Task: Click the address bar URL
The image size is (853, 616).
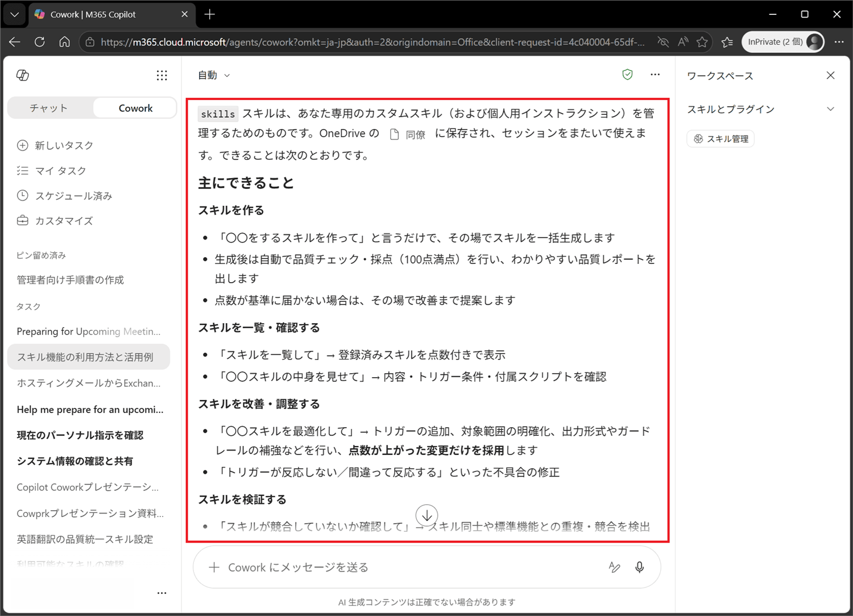Action: (372, 42)
